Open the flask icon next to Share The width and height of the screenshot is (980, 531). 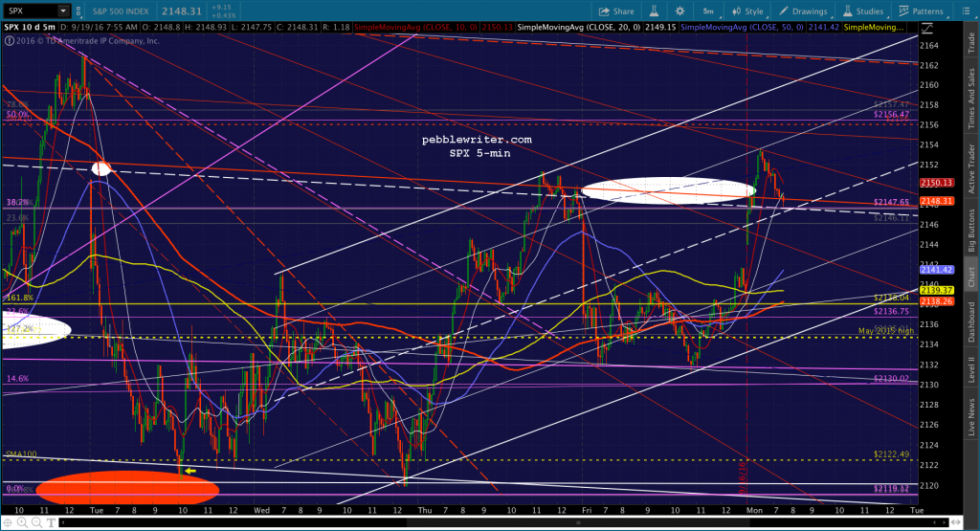[654, 11]
